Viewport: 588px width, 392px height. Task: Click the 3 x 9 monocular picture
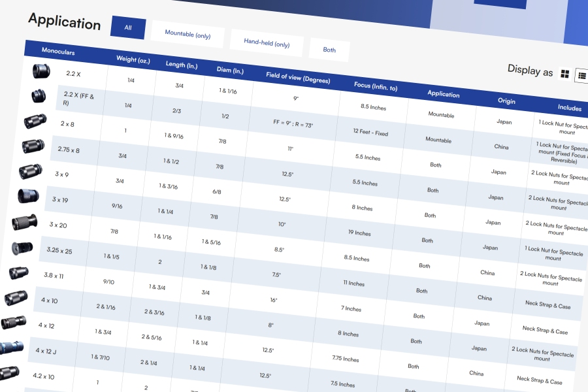(30, 172)
